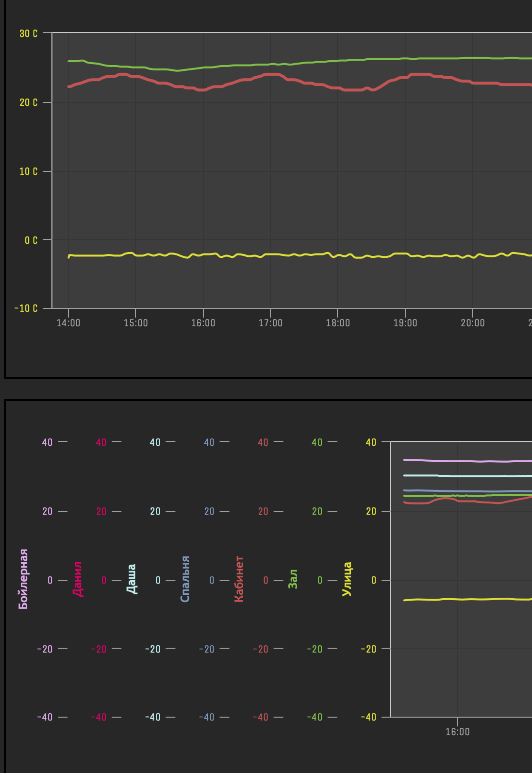Click the Данил axis title
The height and width of the screenshot is (773, 532).
click(77, 579)
